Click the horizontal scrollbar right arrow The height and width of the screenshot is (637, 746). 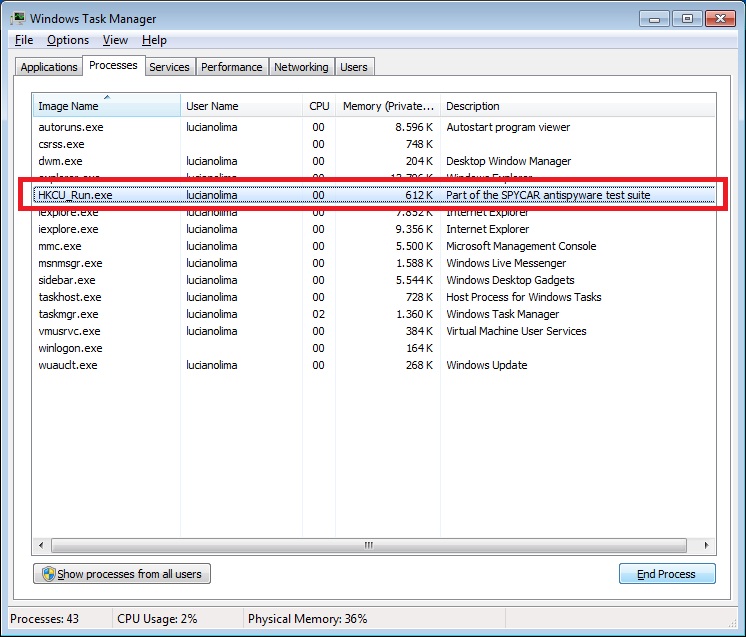coord(707,545)
